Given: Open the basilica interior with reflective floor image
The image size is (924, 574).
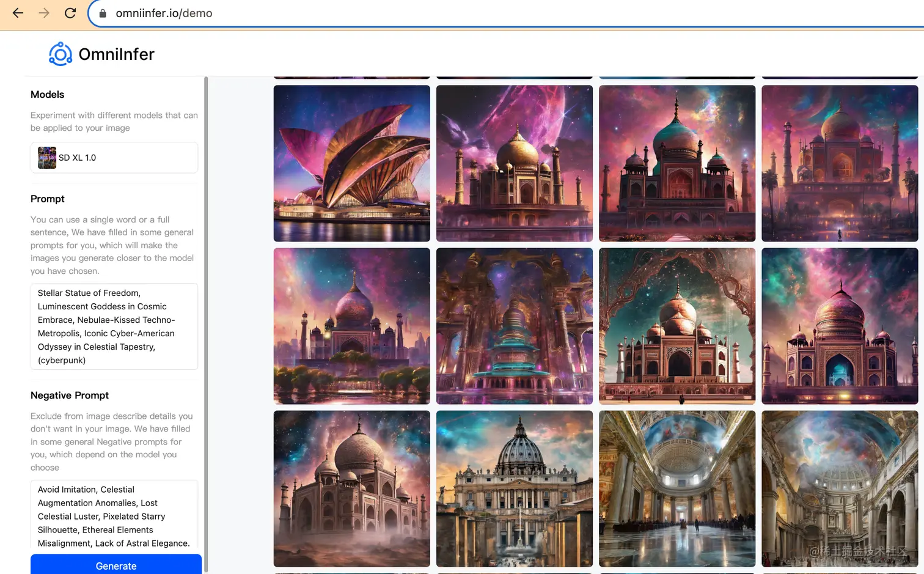Looking at the screenshot, I should pos(677,488).
